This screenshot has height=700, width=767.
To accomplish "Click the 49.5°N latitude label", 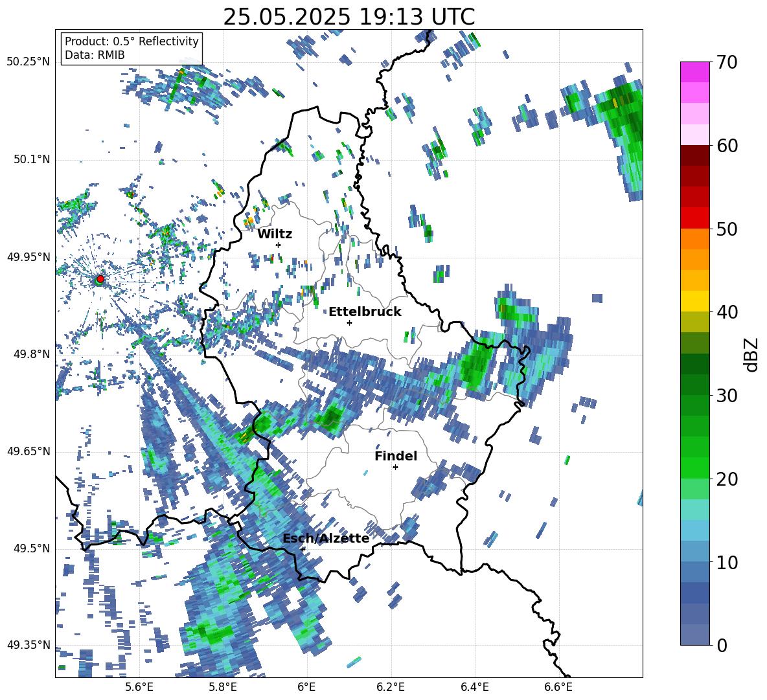I will click(31, 548).
